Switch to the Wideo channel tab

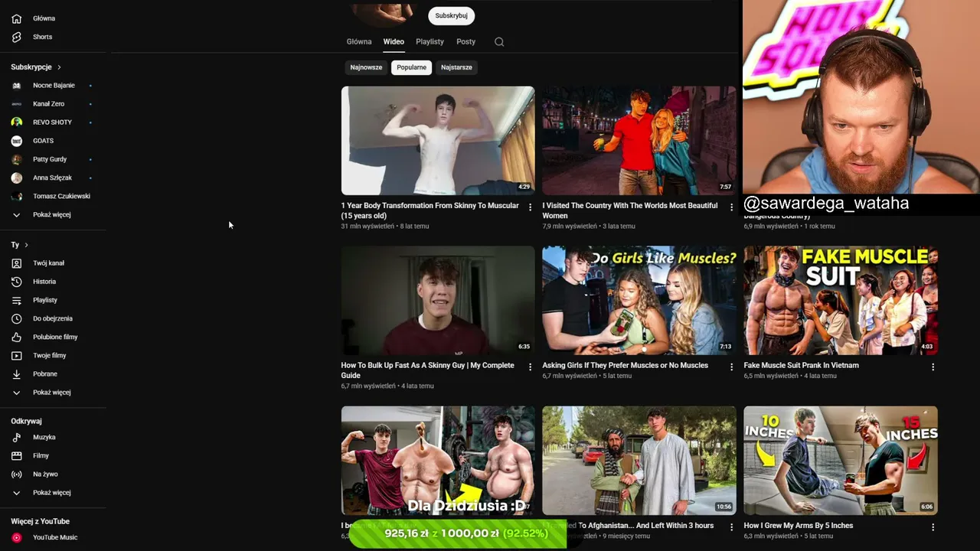click(x=394, y=42)
